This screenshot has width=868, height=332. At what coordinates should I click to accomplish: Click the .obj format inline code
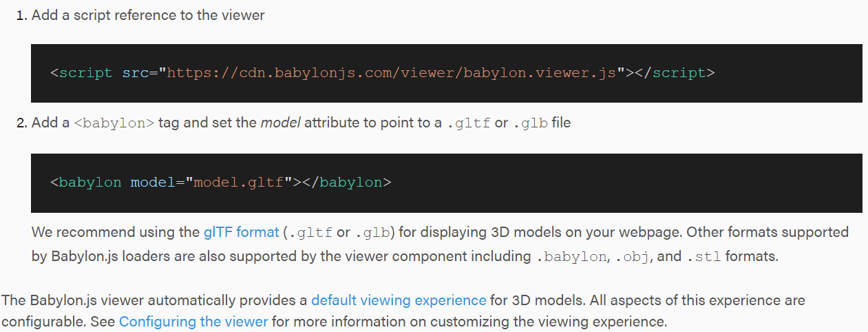[x=633, y=257]
